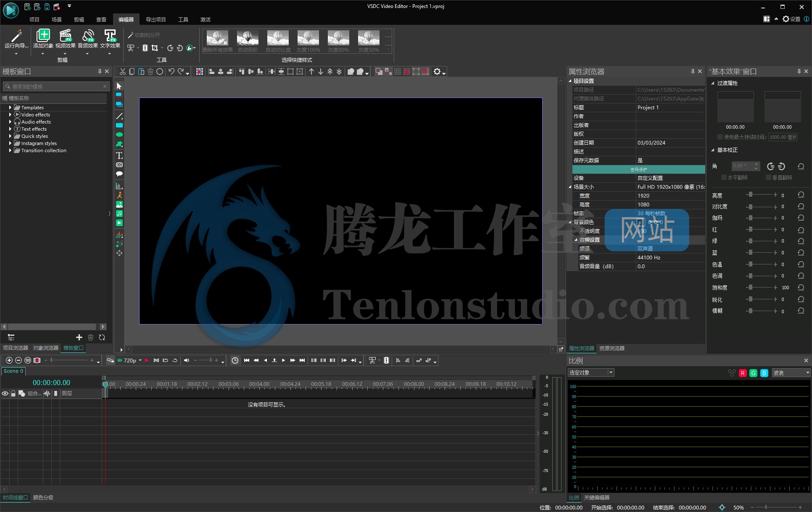
Task: Open the Project menu tab
Action: coord(34,19)
